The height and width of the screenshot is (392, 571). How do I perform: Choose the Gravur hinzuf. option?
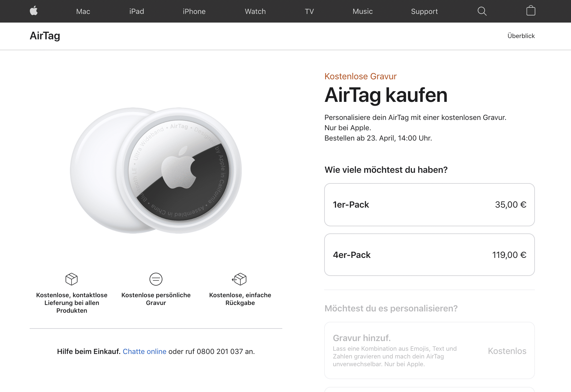click(x=429, y=350)
